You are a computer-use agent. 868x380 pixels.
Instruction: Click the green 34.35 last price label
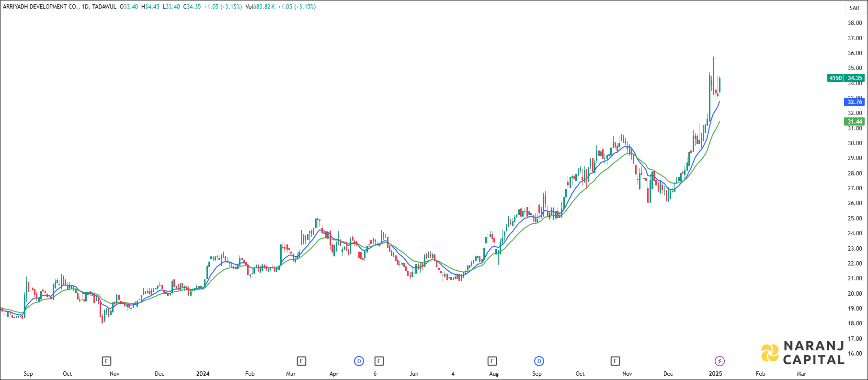pos(855,78)
